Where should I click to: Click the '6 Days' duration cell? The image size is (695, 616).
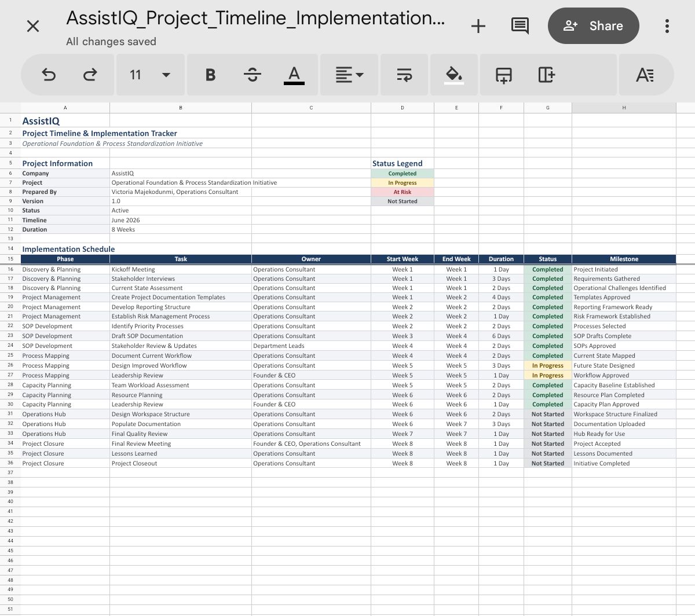point(501,336)
